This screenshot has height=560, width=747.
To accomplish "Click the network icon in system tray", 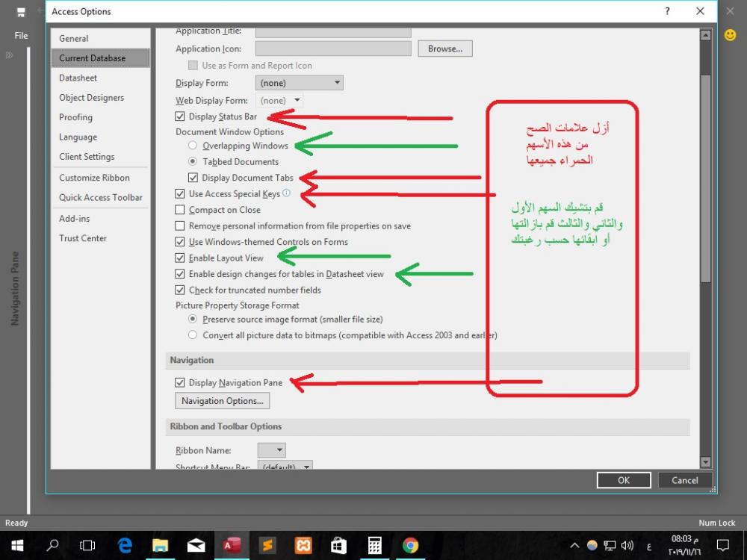I will (x=610, y=546).
